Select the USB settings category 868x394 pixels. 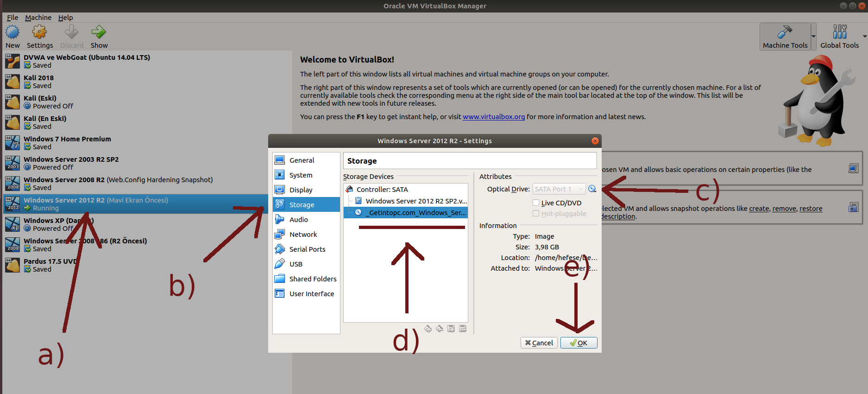306,264
